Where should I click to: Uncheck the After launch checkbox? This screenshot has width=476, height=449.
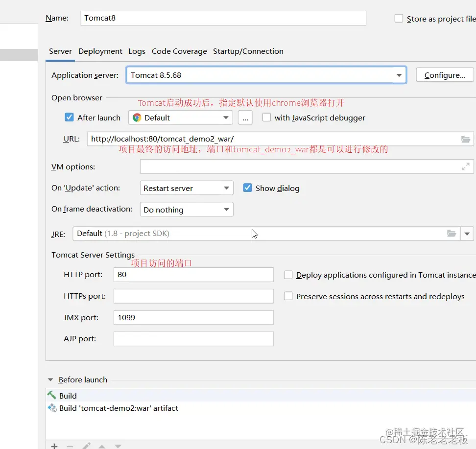tap(69, 117)
